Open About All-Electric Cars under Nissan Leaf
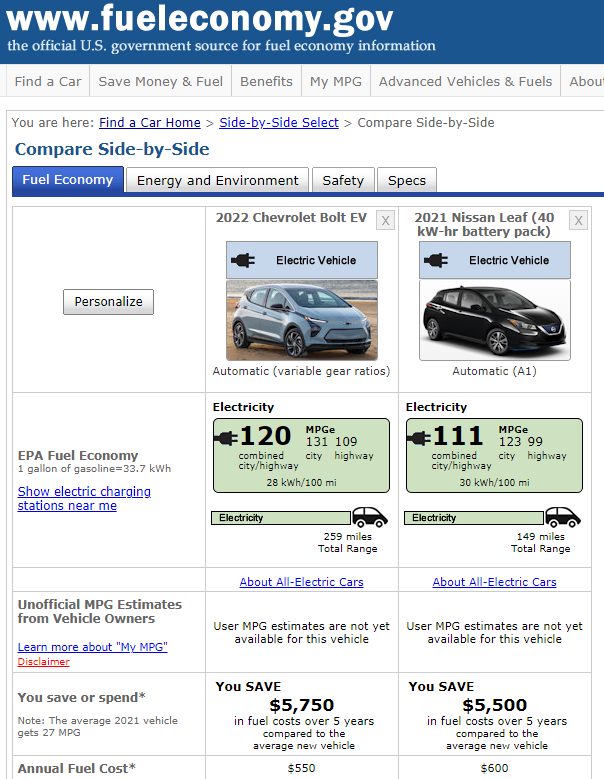The width and height of the screenshot is (604, 779). (x=494, y=582)
